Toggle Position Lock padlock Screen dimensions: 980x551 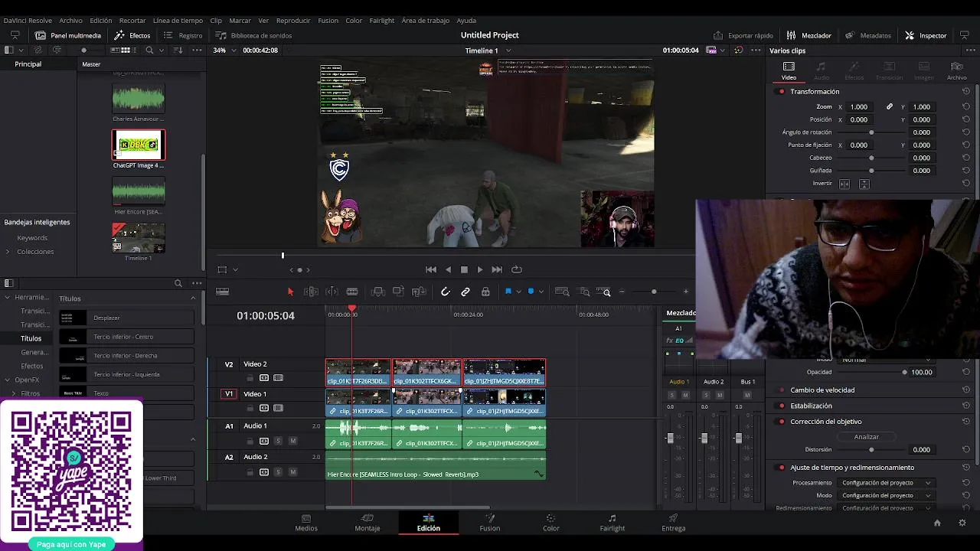(x=485, y=292)
